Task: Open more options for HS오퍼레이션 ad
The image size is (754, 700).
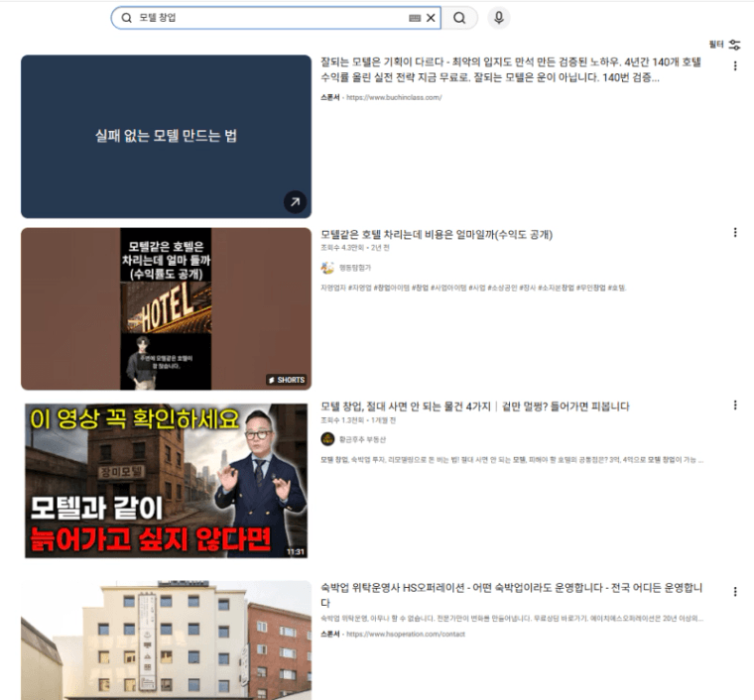Action: click(x=735, y=591)
